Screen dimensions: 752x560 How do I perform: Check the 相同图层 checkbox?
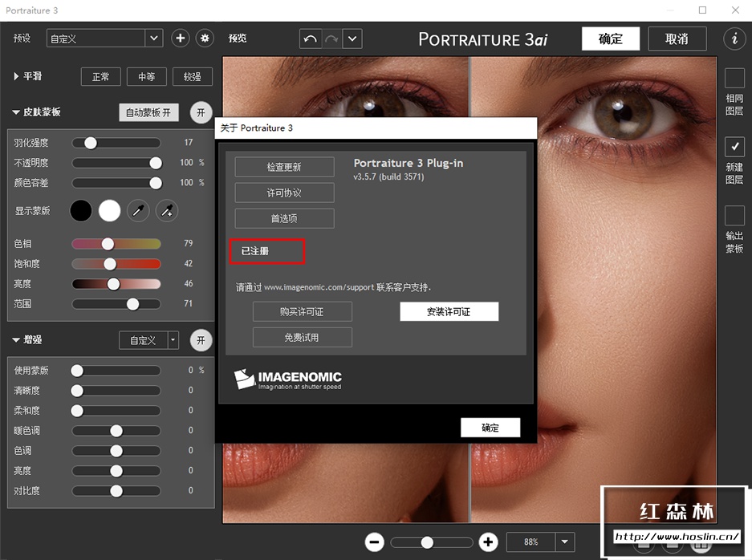click(734, 78)
